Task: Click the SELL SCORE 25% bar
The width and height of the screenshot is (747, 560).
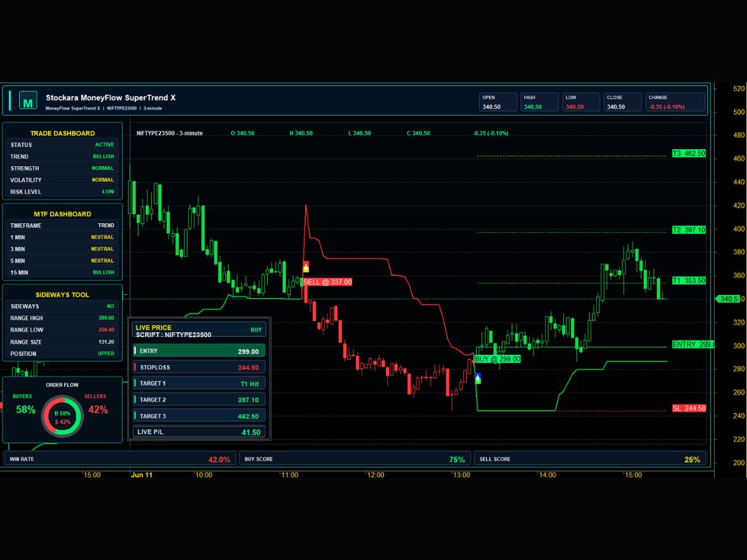Action: (590, 459)
